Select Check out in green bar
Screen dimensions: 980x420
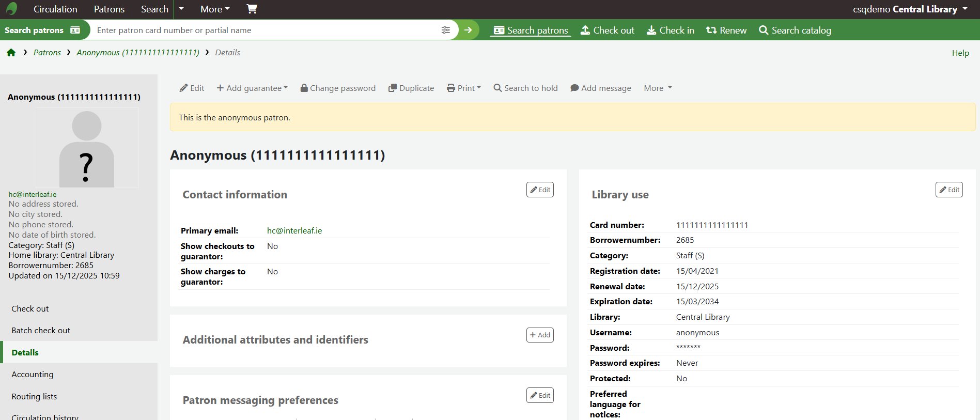click(x=608, y=30)
